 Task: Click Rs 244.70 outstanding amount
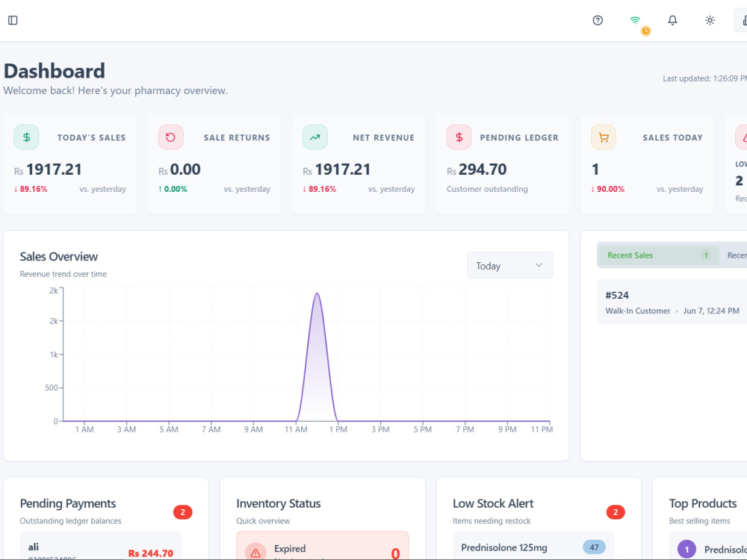tap(151, 553)
